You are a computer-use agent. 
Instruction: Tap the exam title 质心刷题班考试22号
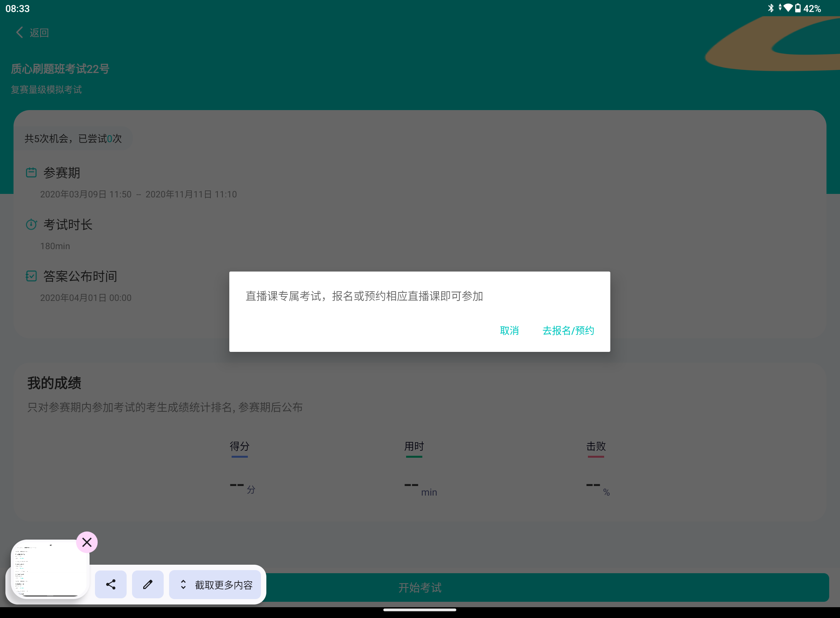coord(60,69)
